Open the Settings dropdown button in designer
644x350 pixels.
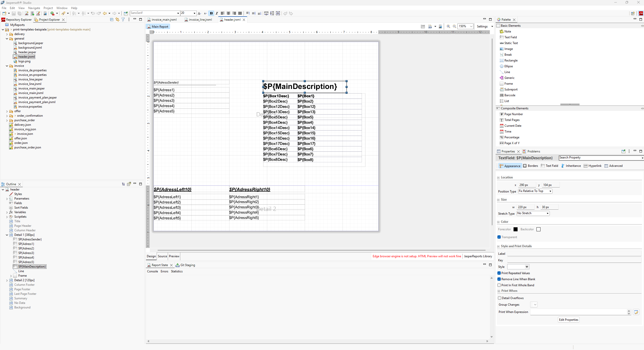click(x=485, y=26)
